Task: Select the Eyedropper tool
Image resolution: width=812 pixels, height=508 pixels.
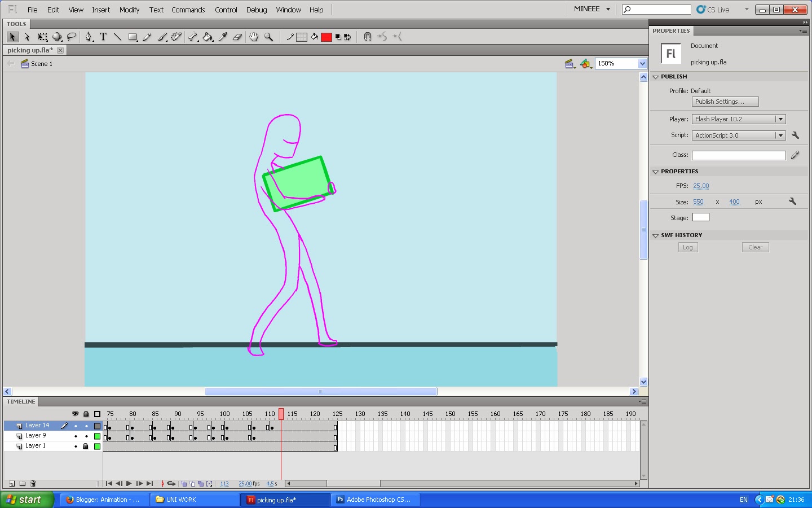Action: (x=223, y=37)
